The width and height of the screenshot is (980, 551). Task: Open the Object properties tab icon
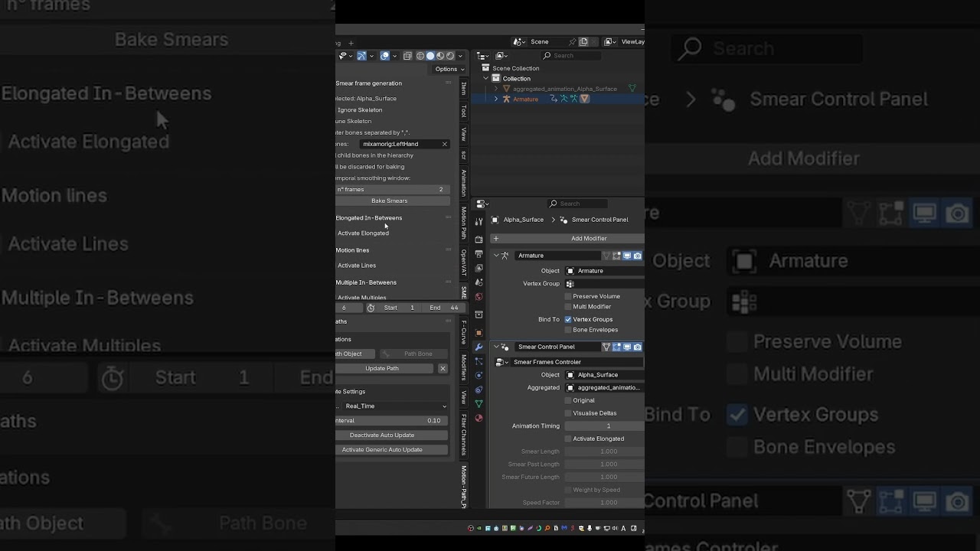click(x=479, y=333)
